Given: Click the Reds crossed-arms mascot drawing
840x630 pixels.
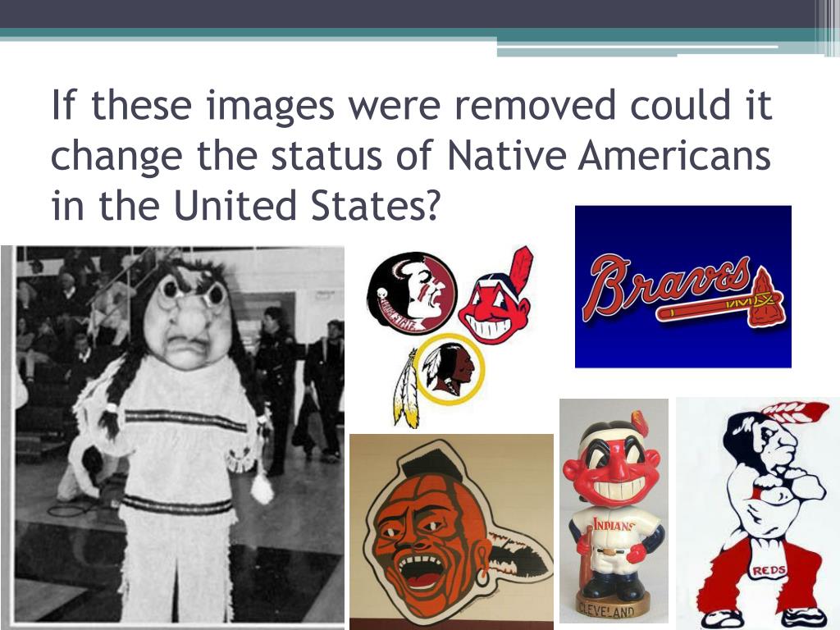Looking at the screenshot, I should 757,514.
